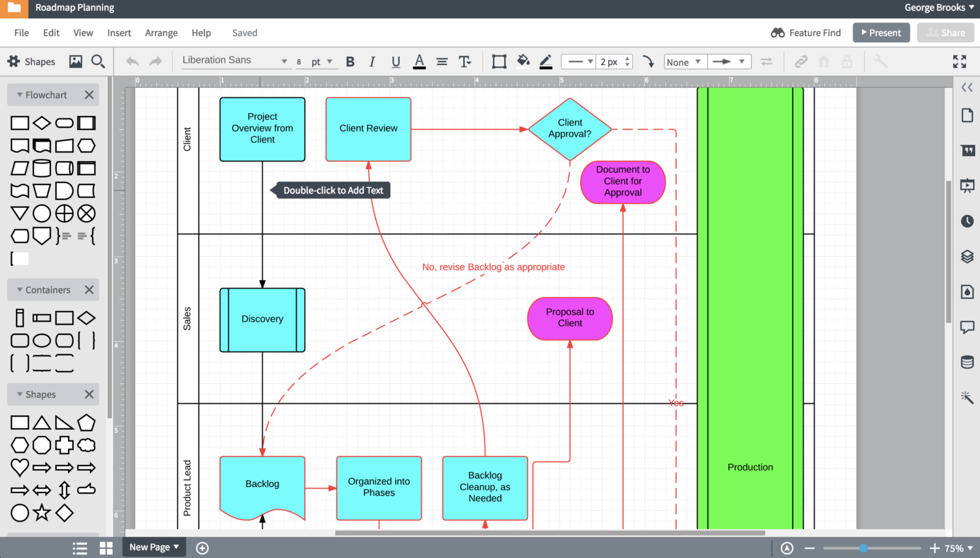Close the Flowchart shape library

tap(89, 95)
